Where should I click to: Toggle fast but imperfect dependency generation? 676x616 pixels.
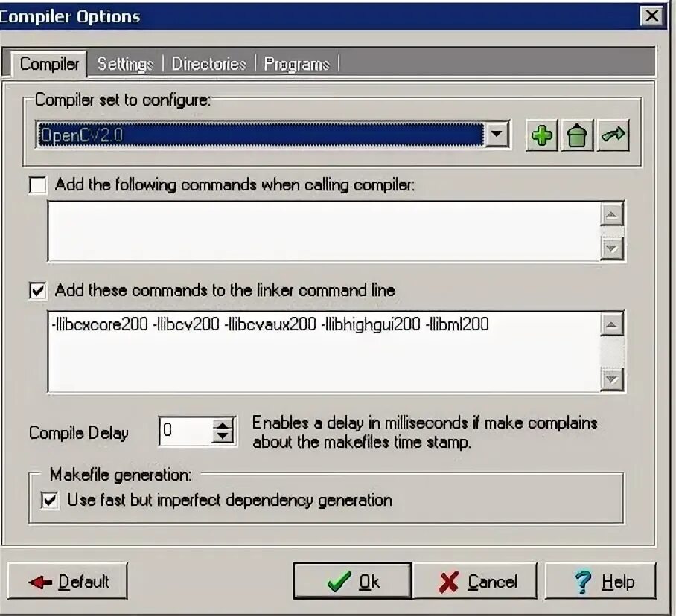(50, 500)
